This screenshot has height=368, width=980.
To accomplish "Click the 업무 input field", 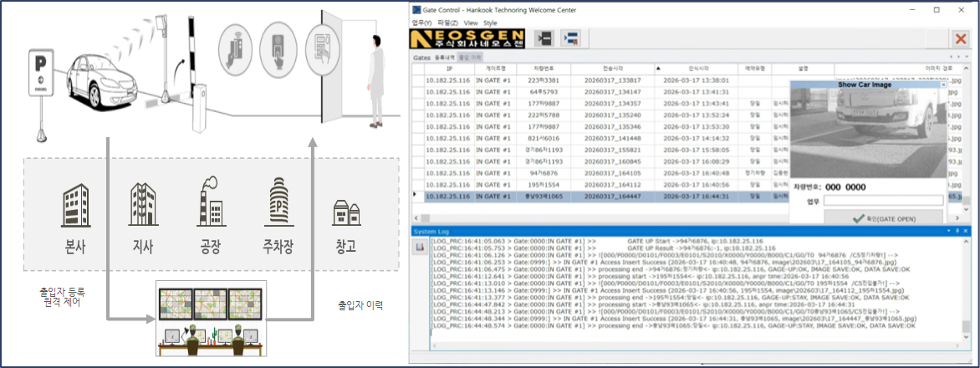I will [x=884, y=201].
